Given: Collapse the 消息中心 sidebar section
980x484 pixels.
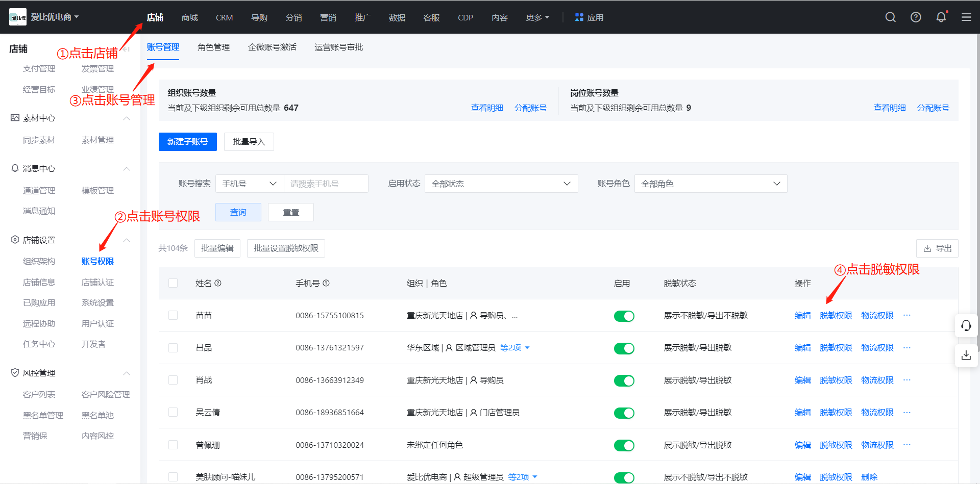Looking at the screenshot, I should point(127,169).
